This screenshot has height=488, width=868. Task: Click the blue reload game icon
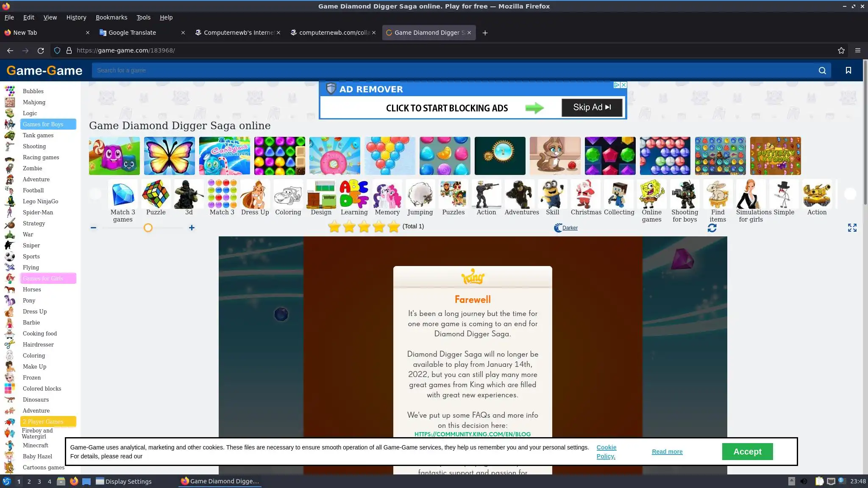click(x=712, y=228)
